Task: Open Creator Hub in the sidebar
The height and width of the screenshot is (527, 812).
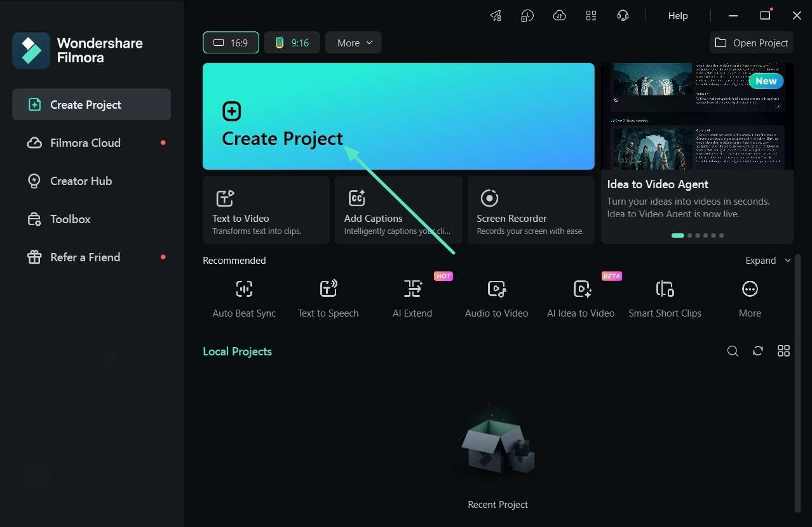Action: 91,181
